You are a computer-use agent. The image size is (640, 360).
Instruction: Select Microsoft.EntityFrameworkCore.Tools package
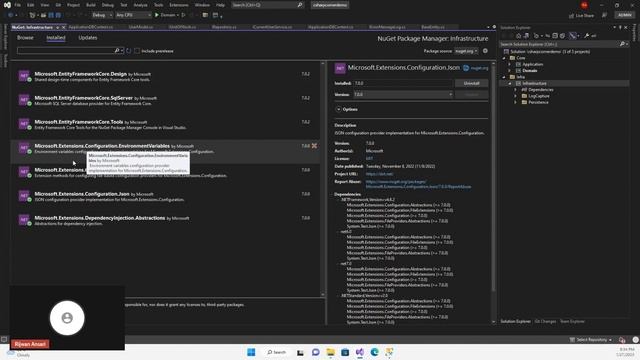[165, 124]
